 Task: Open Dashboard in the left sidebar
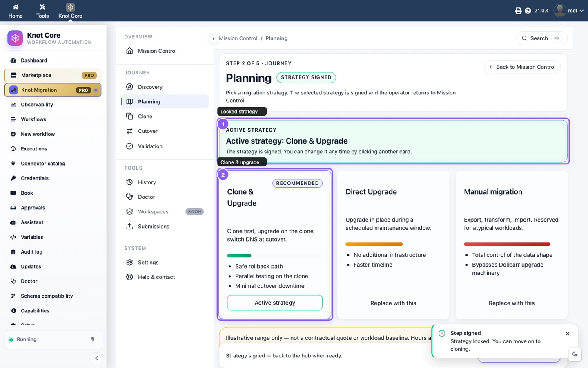[53, 61]
